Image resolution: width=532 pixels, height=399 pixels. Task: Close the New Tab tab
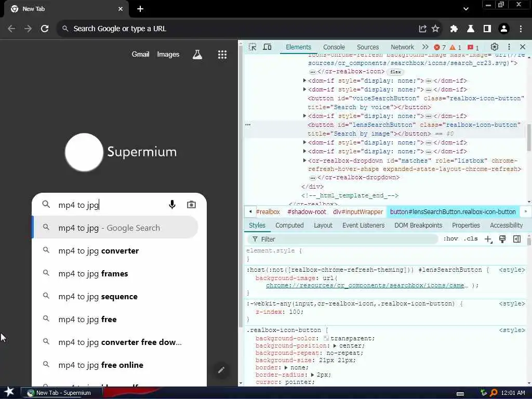click(121, 9)
